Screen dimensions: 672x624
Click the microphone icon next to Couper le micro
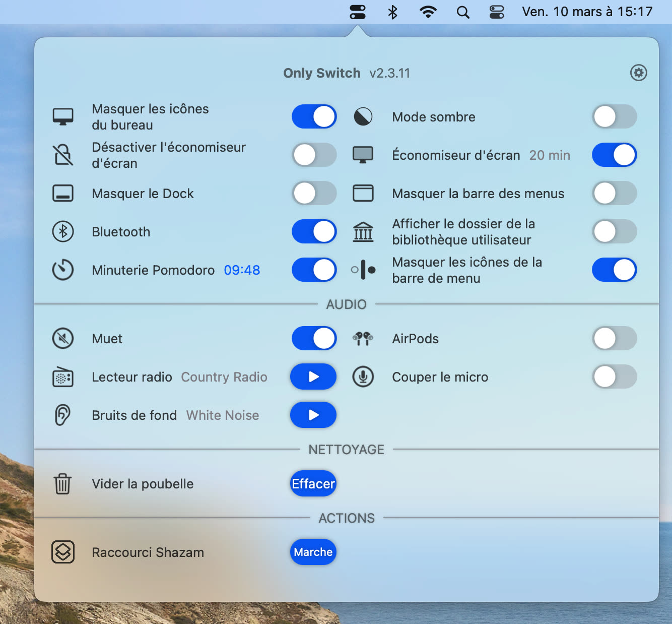tap(364, 377)
